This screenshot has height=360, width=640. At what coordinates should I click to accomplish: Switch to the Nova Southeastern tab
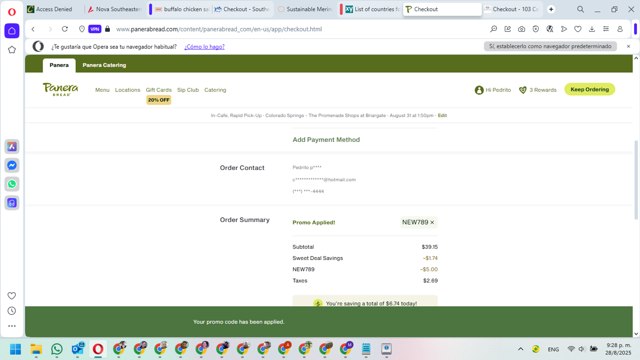click(x=114, y=9)
